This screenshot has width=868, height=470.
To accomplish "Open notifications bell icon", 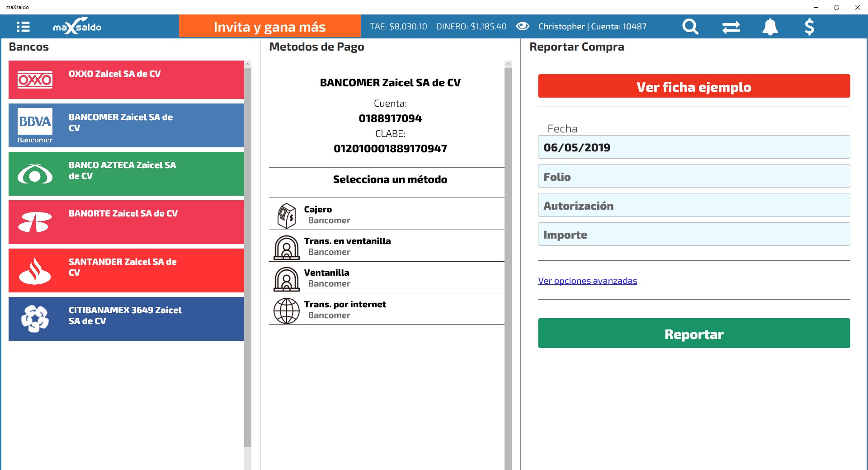I will 770,27.
